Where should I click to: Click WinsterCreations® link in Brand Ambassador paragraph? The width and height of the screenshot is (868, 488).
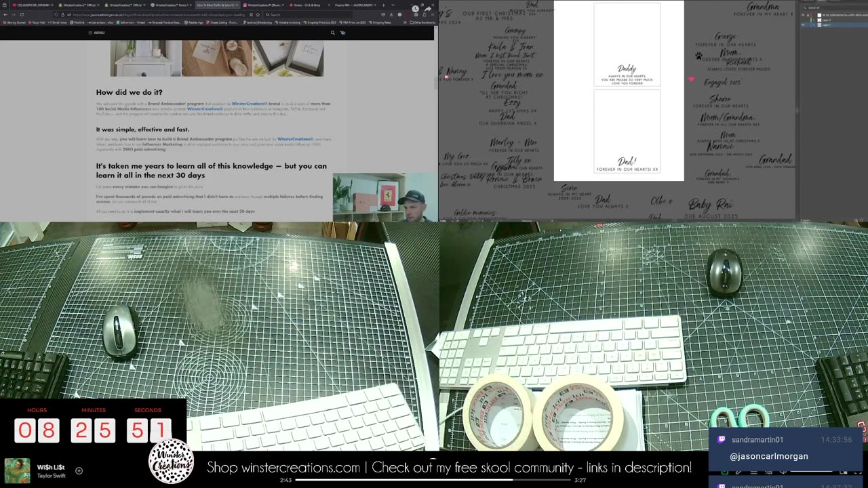coord(249,104)
